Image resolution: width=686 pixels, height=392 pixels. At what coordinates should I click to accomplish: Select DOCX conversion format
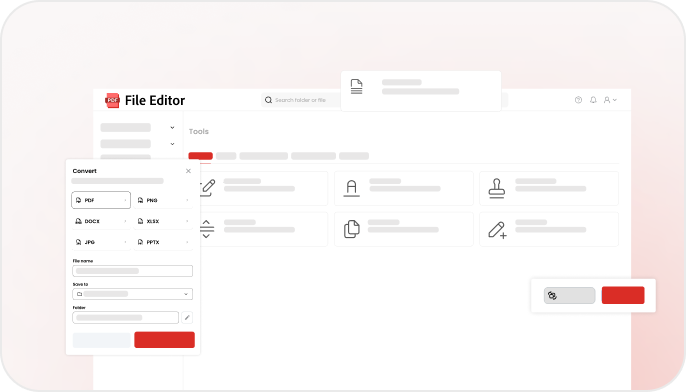101,221
